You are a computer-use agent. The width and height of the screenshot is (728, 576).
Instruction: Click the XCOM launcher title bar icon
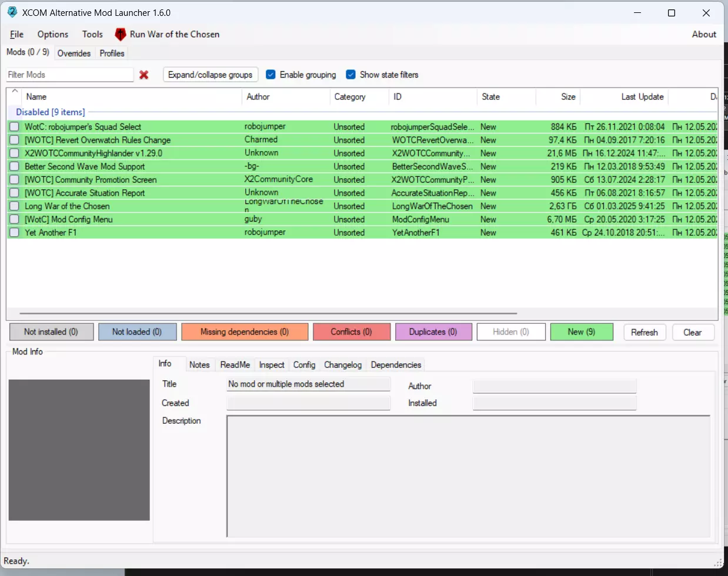12,12
